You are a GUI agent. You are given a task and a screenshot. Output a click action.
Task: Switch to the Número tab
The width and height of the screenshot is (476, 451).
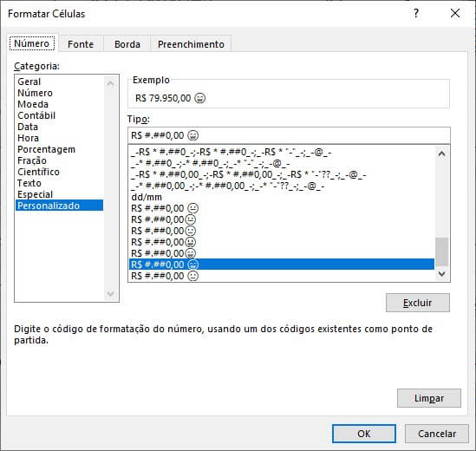pos(32,43)
